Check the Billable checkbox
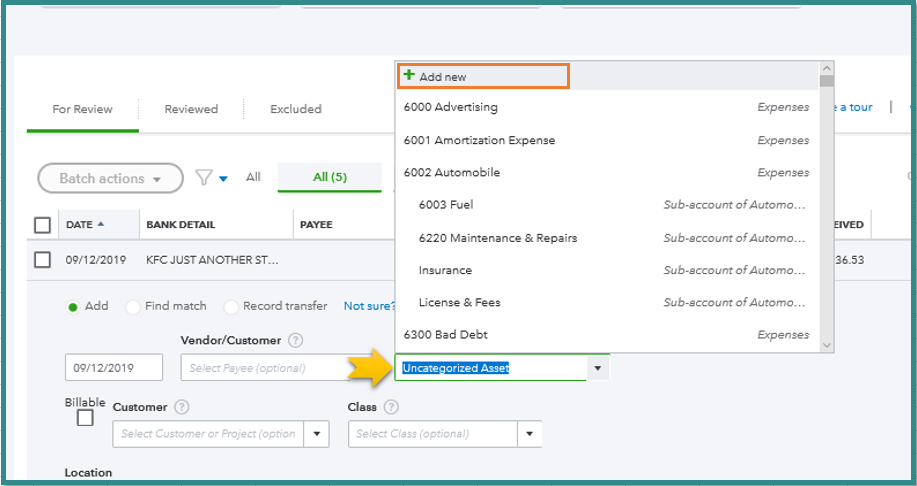Screen dimensions: 917x486 [x=85, y=418]
